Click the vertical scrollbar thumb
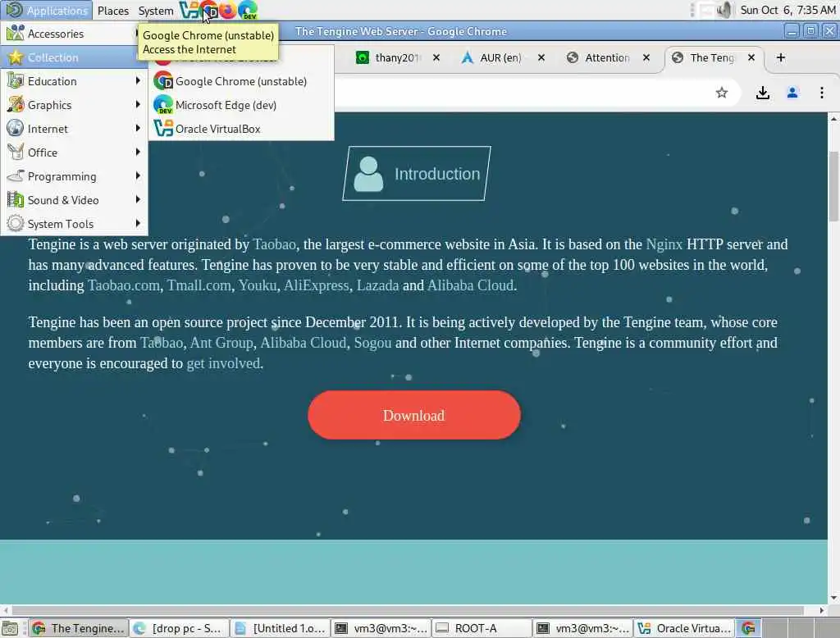Image resolution: width=840 pixels, height=638 pixels. (x=833, y=186)
